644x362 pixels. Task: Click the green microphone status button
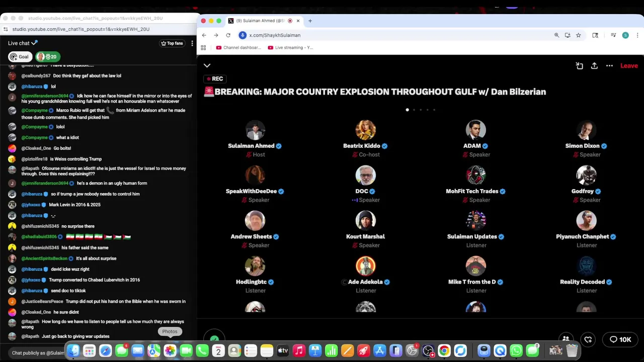point(215,340)
